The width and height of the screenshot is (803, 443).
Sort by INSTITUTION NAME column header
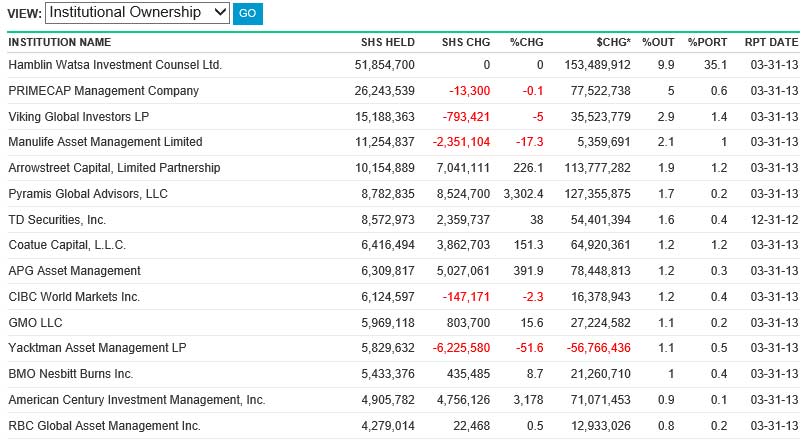coord(60,43)
